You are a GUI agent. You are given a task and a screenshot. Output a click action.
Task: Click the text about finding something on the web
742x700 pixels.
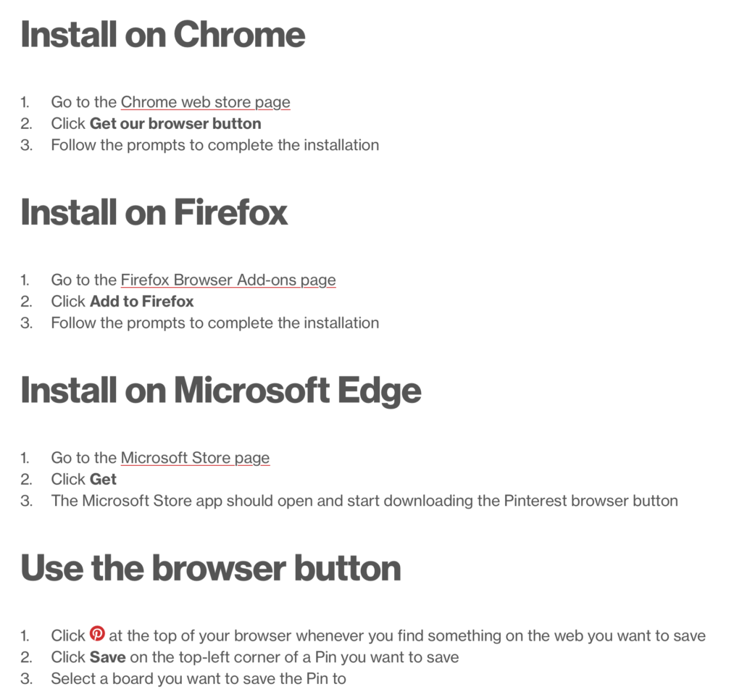[x=407, y=636]
